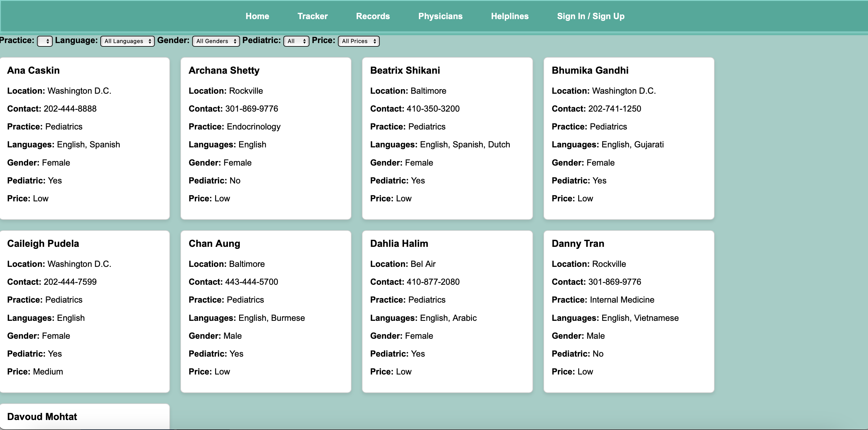Viewport: 868px width, 430px height.
Task: Select the Physicians nav link
Action: pyautogui.click(x=440, y=16)
